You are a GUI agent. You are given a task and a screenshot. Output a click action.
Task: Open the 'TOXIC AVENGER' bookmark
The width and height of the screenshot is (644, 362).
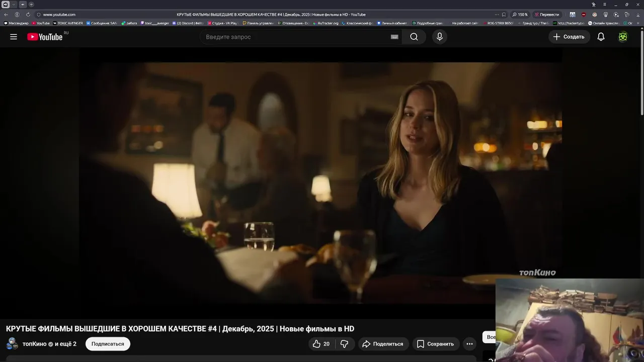68,23
